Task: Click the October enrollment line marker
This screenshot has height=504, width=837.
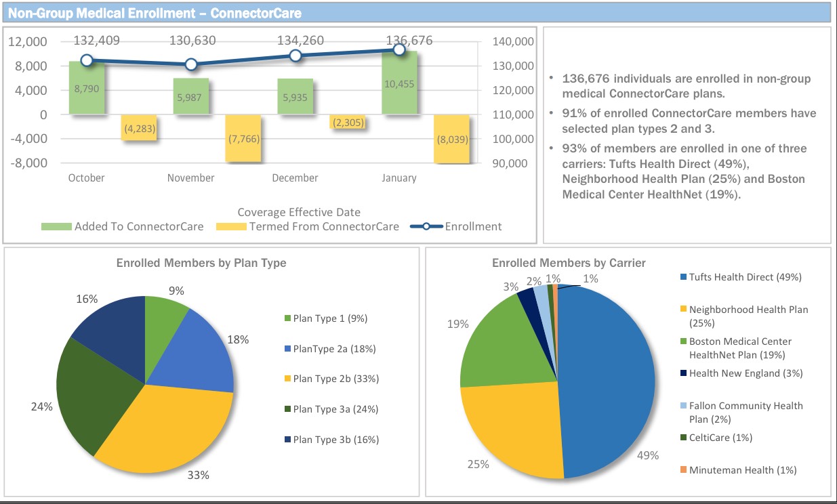Action: (87, 61)
